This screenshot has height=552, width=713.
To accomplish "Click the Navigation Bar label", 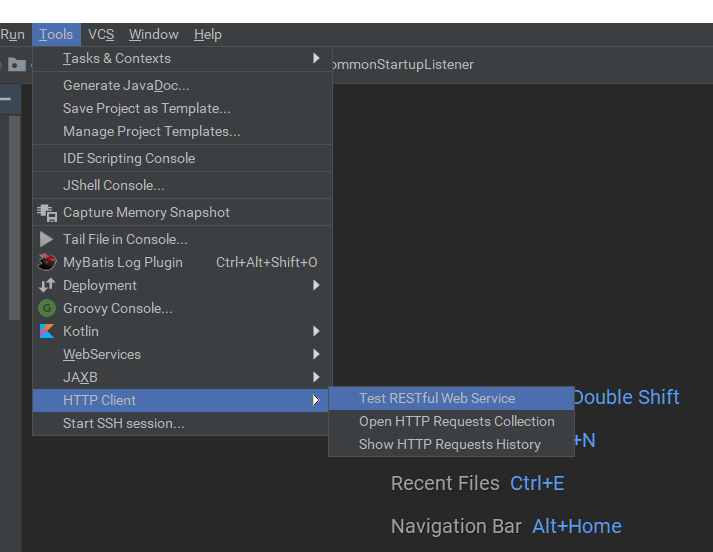I will 456,527.
